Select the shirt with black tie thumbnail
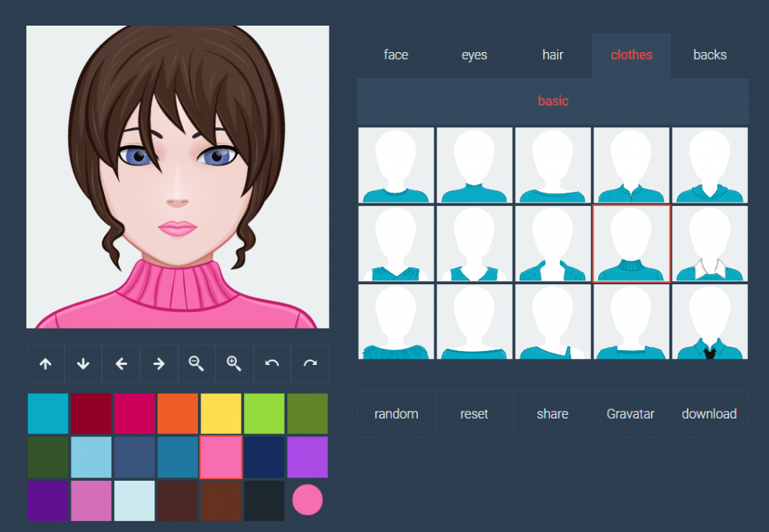This screenshot has height=532, width=769. point(709,322)
